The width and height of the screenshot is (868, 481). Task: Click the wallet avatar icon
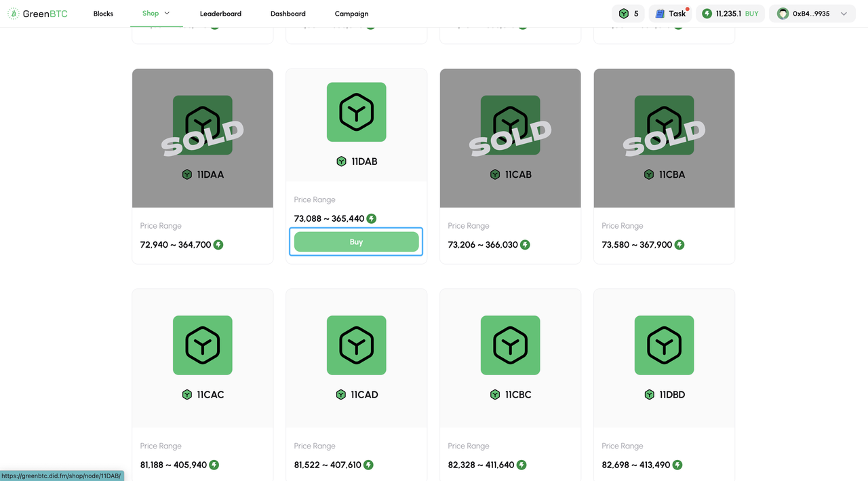783,14
